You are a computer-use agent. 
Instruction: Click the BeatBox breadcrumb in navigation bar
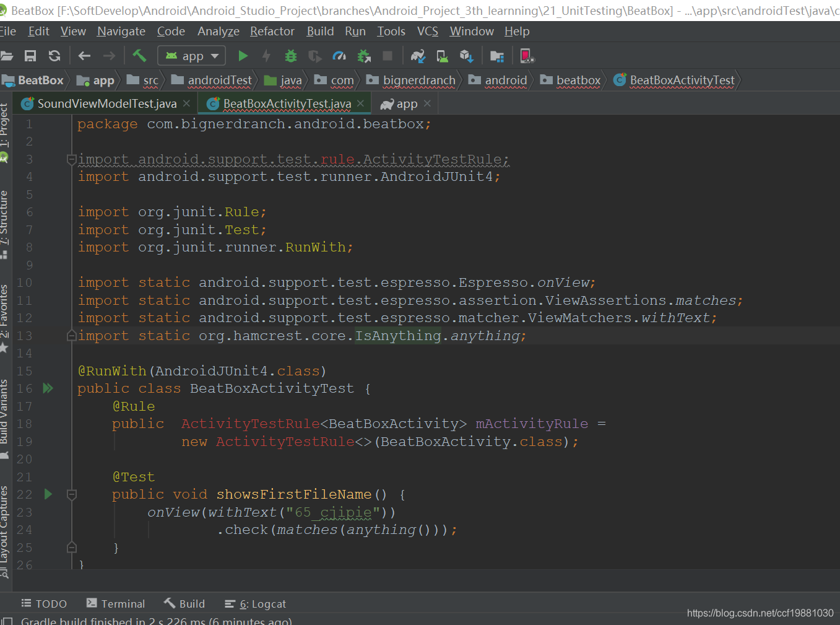click(x=34, y=81)
